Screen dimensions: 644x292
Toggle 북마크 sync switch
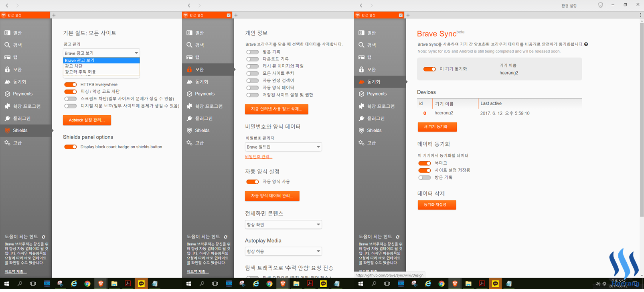pos(425,163)
